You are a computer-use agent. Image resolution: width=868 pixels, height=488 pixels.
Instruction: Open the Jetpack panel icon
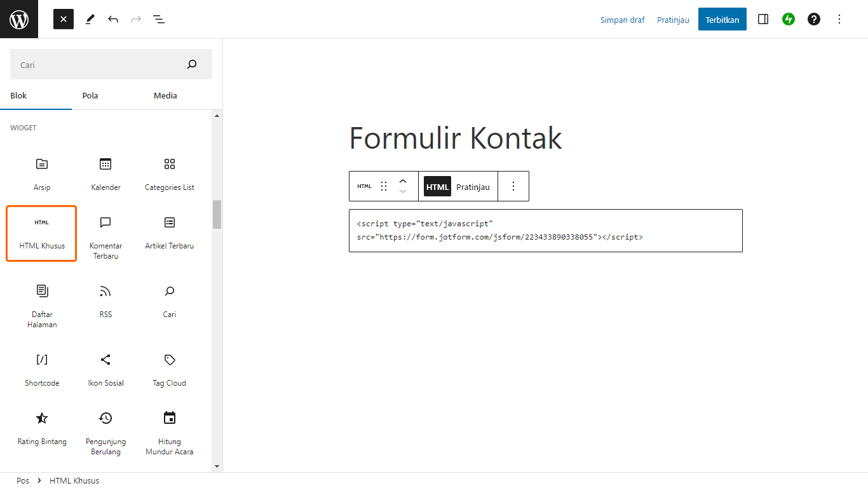click(x=789, y=19)
